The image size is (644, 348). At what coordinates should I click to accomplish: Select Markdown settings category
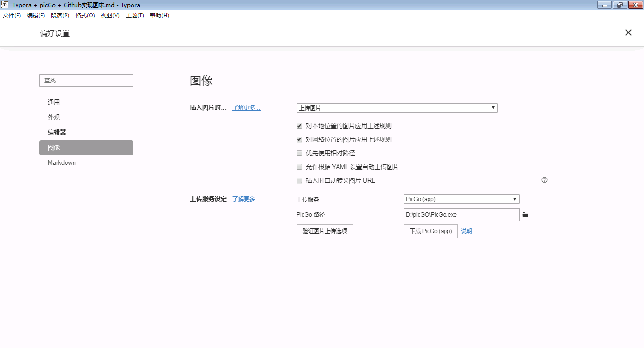[x=62, y=162]
